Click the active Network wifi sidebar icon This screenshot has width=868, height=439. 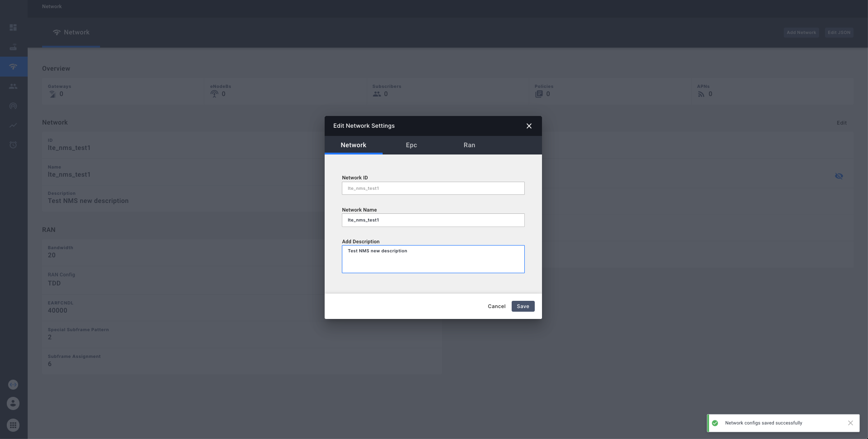click(13, 66)
